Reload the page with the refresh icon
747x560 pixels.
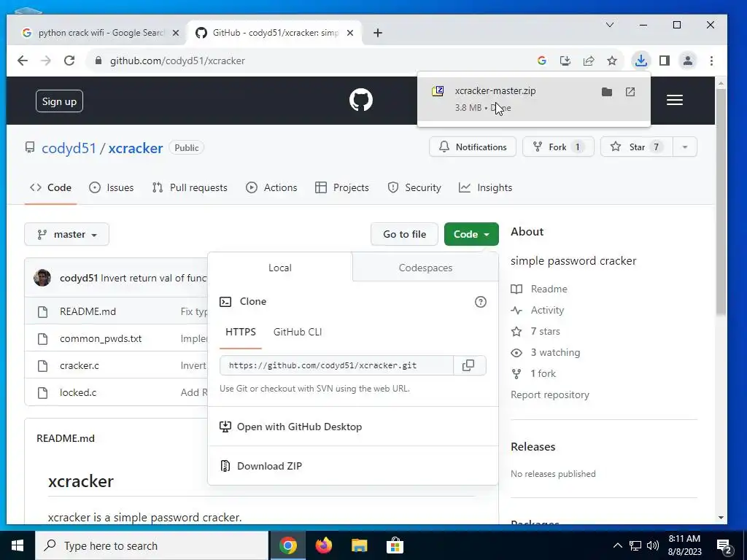tap(69, 61)
